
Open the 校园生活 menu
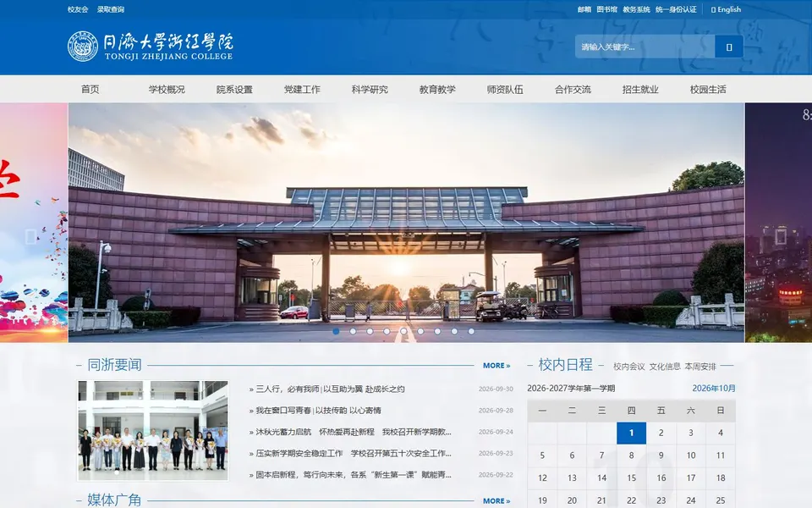(708, 89)
